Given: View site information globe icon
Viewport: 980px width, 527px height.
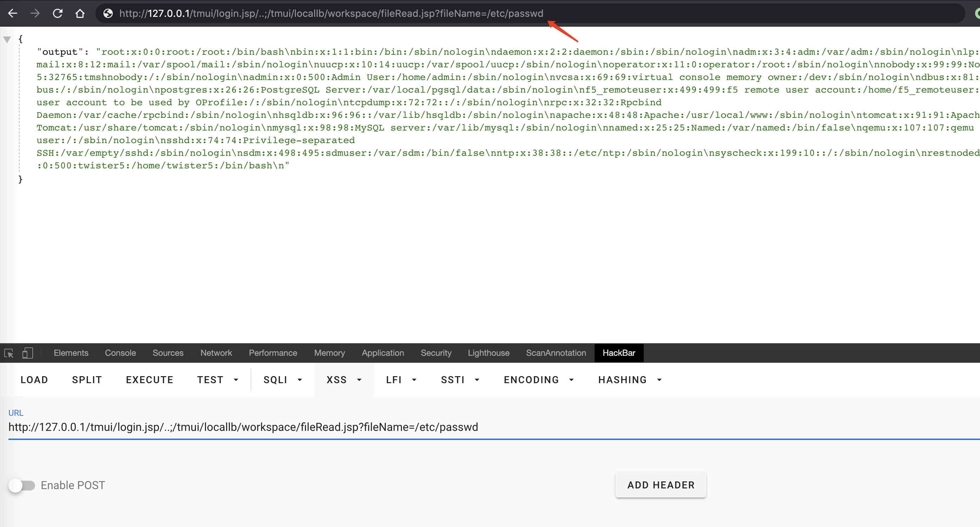Looking at the screenshot, I should 108,13.
